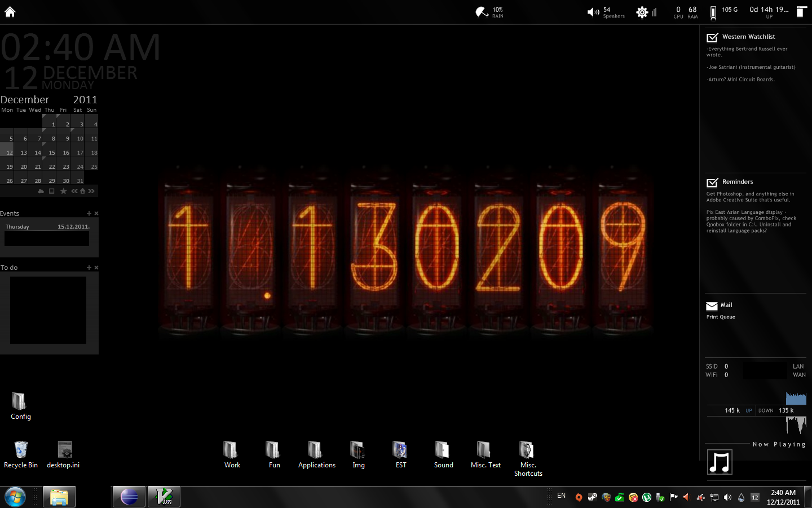
Task: Select December 15 in the calendar
Action: [x=50, y=150]
